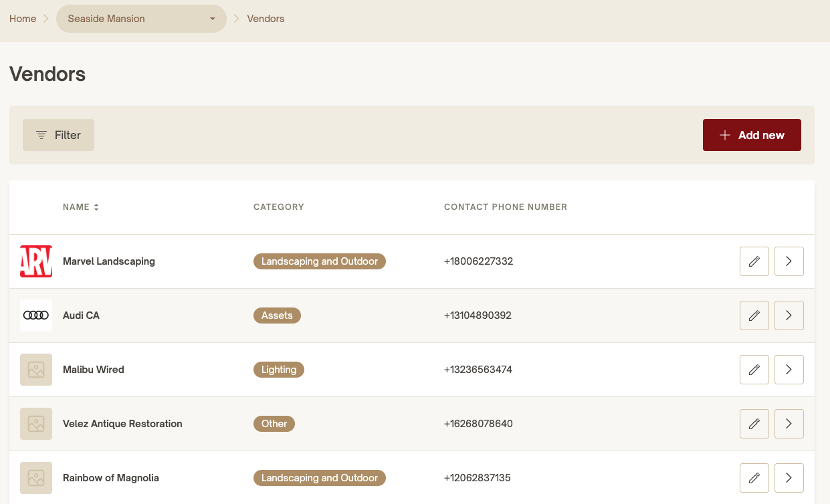Viewport: 830px width, 504px height.
Task: Open Marvel Landscaping details with arrow
Action: [x=789, y=261]
